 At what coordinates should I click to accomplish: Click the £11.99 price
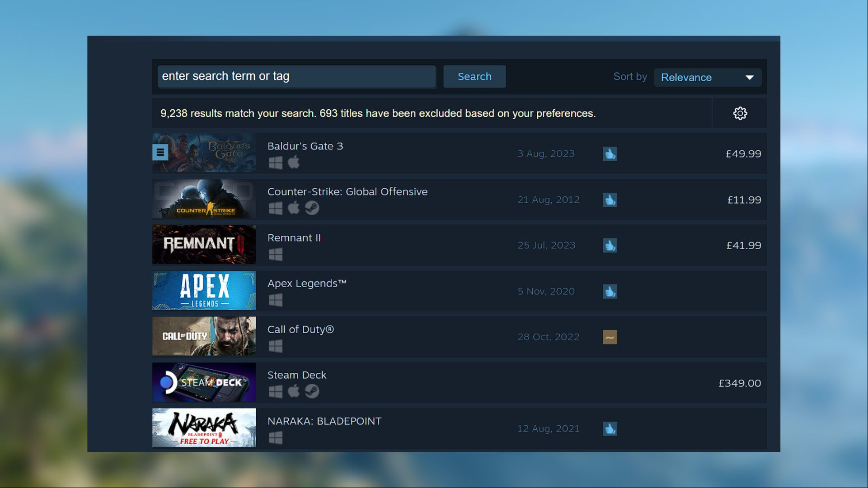tap(744, 200)
